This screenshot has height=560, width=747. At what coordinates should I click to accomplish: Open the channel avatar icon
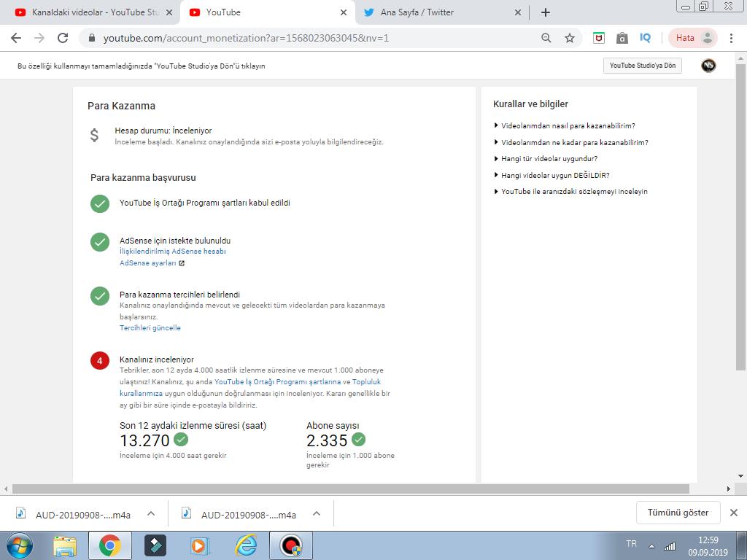coord(708,66)
